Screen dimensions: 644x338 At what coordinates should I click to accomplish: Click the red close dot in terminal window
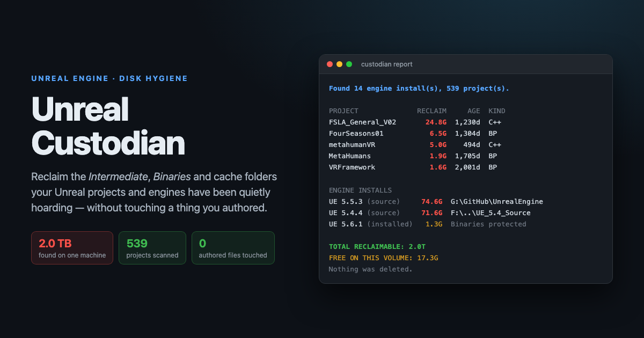click(x=330, y=64)
